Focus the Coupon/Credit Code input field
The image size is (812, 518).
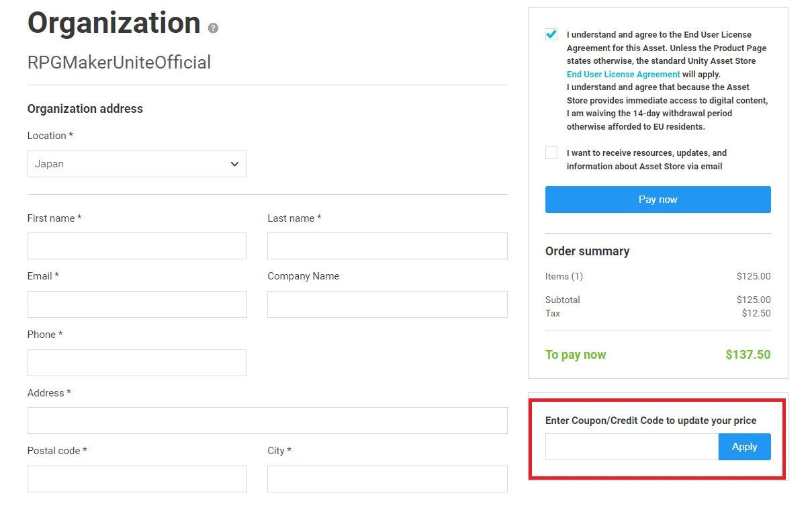click(x=631, y=447)
